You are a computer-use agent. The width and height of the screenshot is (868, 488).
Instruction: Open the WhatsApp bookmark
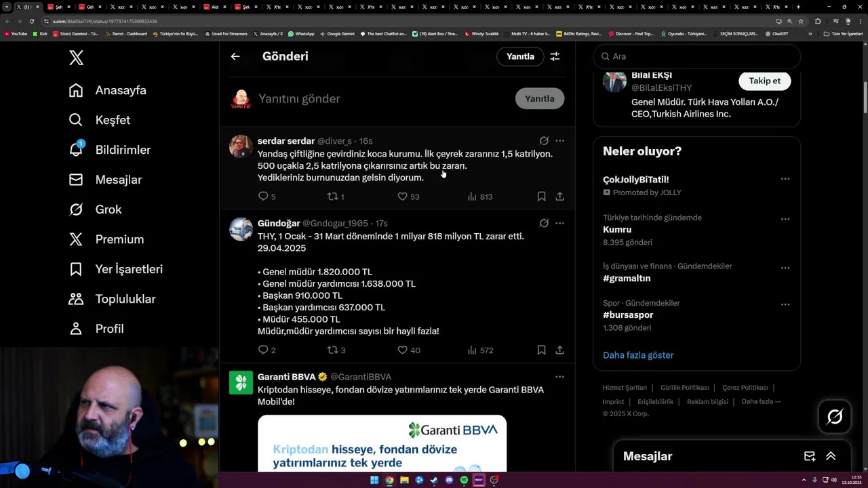[301, 33]
